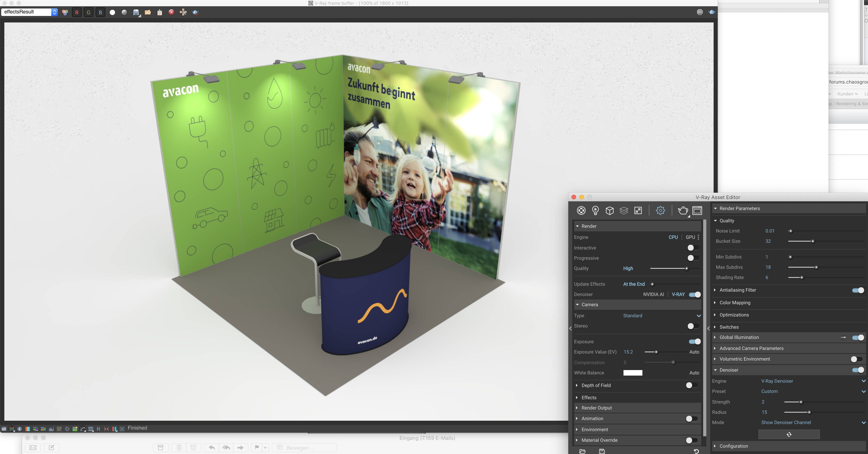Render with teapot icon in Asset Editor
868x454 pixels.
point(683,210)
